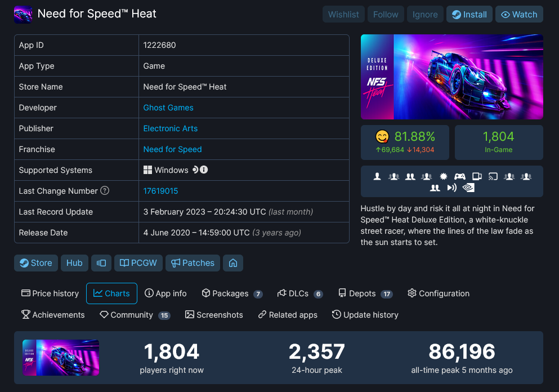This screenshot has height=392, width=559.
Task: Open the DLCs tab
Action: pos(300,293)
